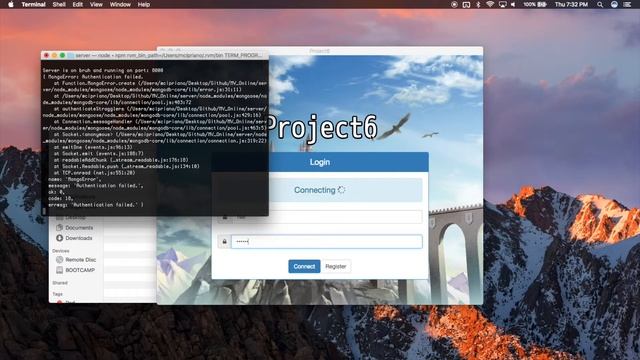640x360 pixels.
Task: Open the AirPlay display menu
Action: pos(502,4)
